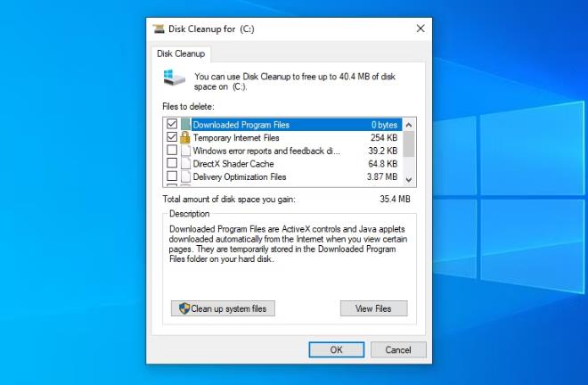Click the scrollbar thumb in Files to delete
588x385 pixels.
409,143
